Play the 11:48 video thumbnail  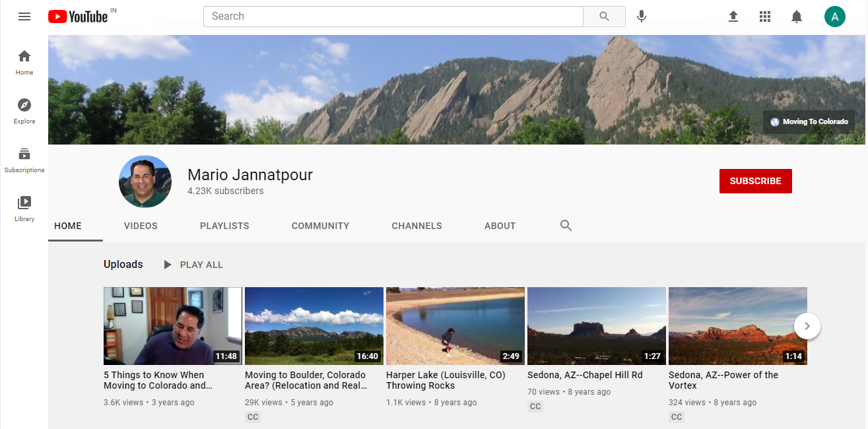(x=173, y=326)
